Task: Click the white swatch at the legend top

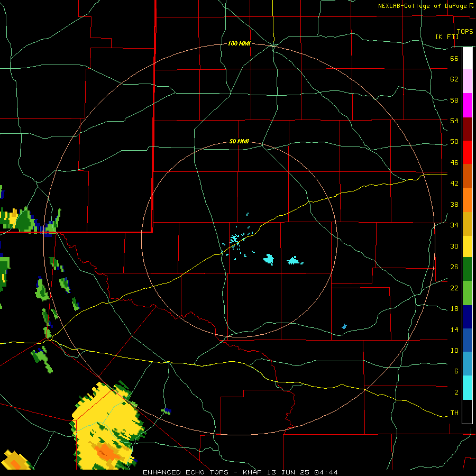Action: click(x=467, y=58)
